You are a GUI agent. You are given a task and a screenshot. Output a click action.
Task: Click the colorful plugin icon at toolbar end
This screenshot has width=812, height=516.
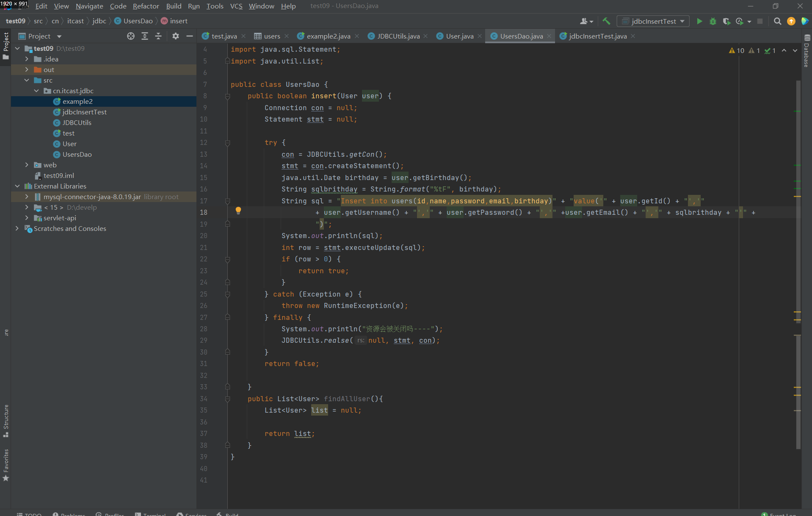point(805,21)
